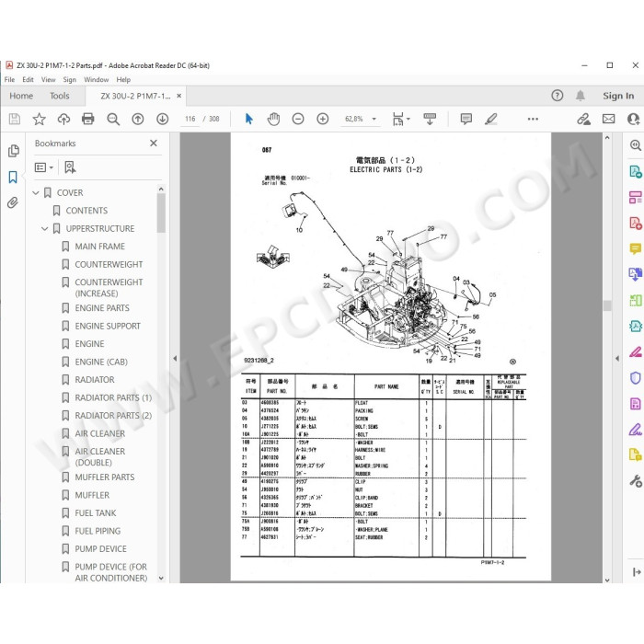Open the Protect shield tool in right pane
This screenshot has width=644, height=644.
pyautogui.click(x=636, y=378)
